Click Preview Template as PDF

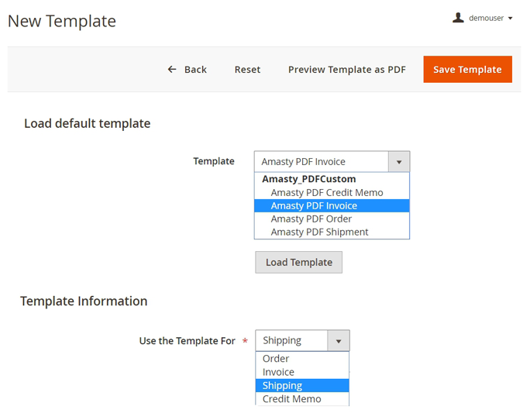346,70
